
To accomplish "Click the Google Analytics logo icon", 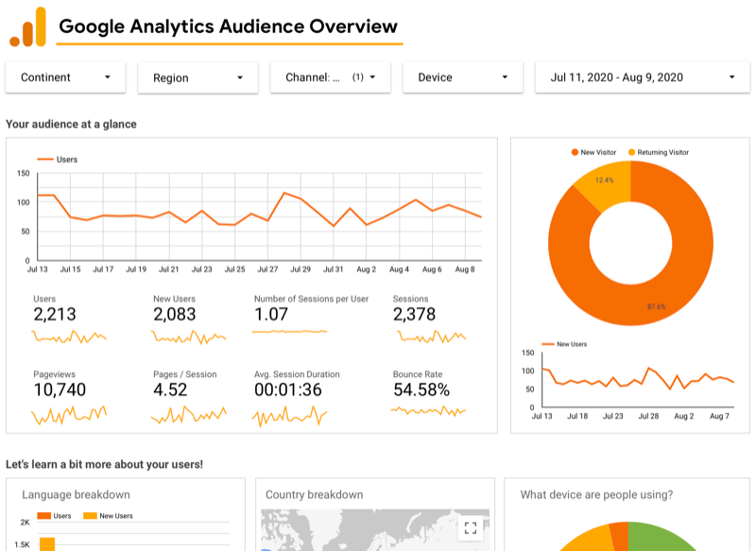I will pos(28,27).
